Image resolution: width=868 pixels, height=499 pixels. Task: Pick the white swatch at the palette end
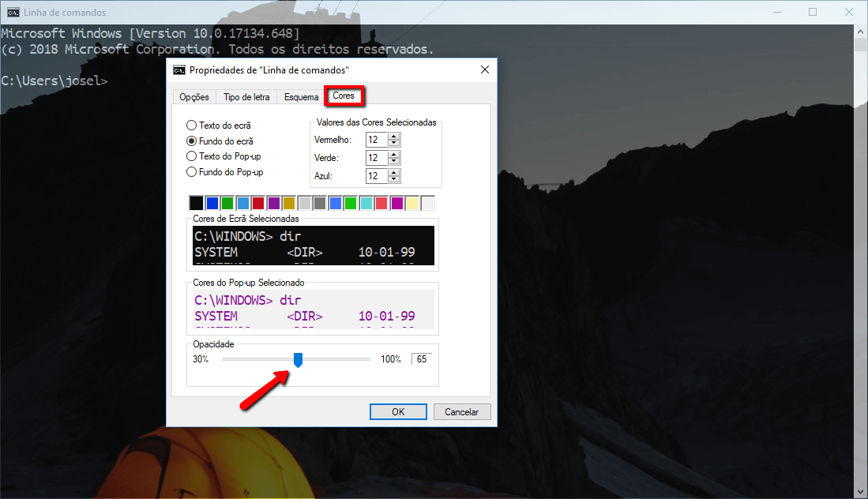(x=428, y=203)
